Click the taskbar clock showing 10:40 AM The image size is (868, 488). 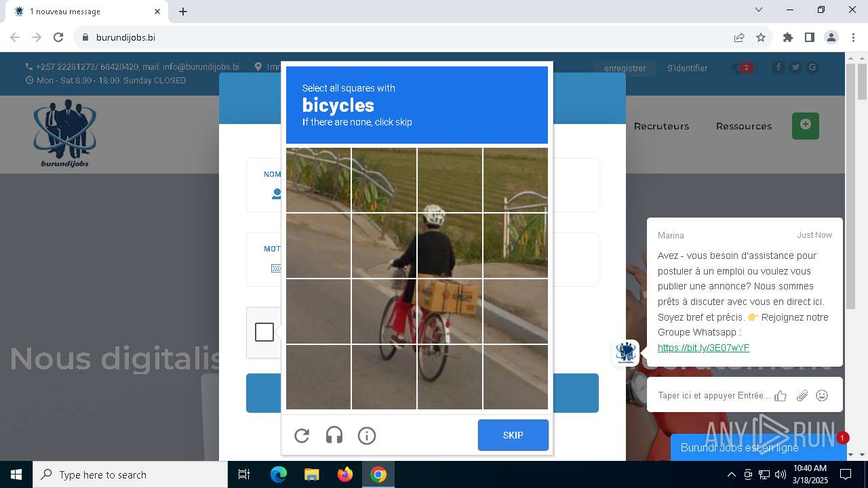click(x=810, y=474)
